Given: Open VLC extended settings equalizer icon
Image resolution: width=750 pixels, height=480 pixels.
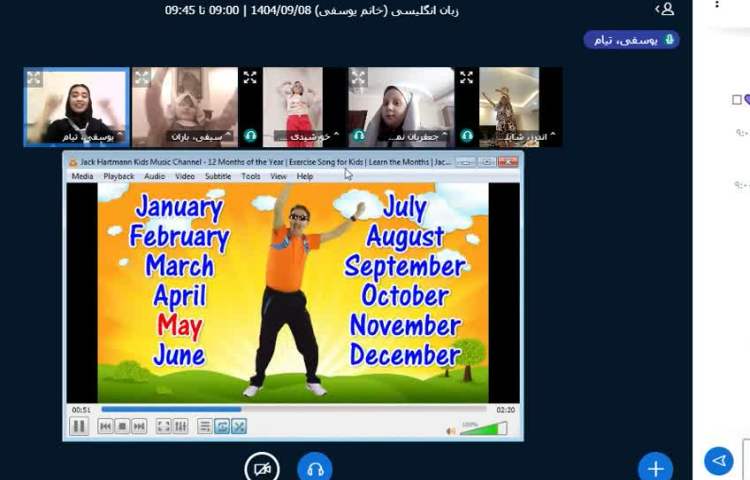Looking at the screenshot, I should coord(181,427).
